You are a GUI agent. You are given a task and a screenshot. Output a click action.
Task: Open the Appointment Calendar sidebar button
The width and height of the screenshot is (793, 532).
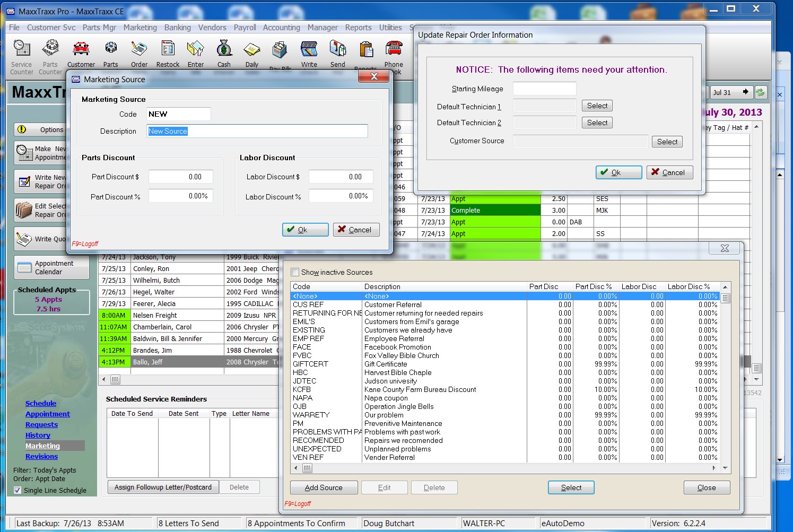51,267
